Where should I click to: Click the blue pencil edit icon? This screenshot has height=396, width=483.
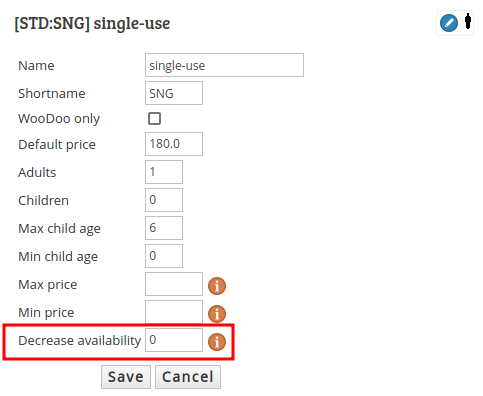[x=449, y=23]
